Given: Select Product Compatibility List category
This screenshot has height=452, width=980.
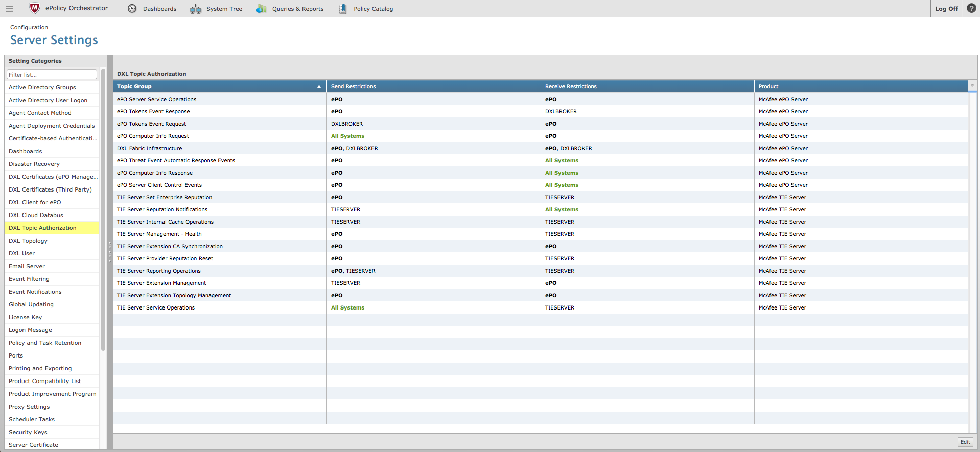Looking at the screenshot, I should [x=52, y=381].
